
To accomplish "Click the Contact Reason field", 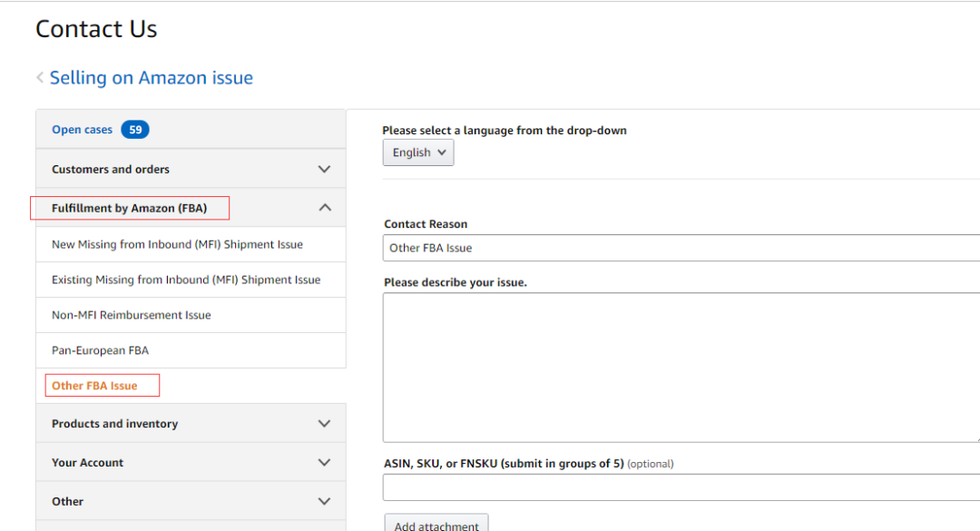I will tap(681, 248).
